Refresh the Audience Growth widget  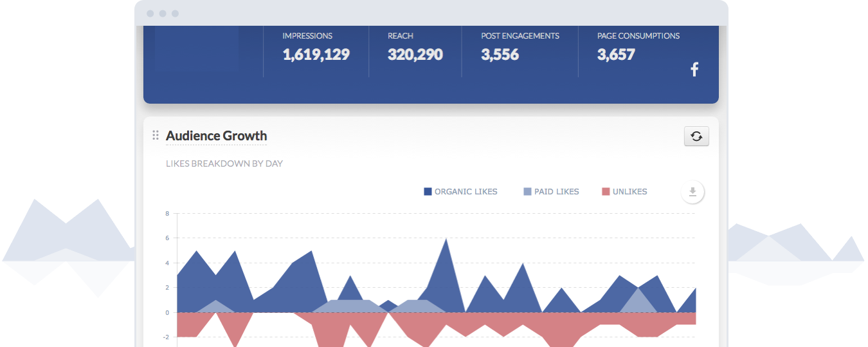pyautogui.click(x=696, y=136)
